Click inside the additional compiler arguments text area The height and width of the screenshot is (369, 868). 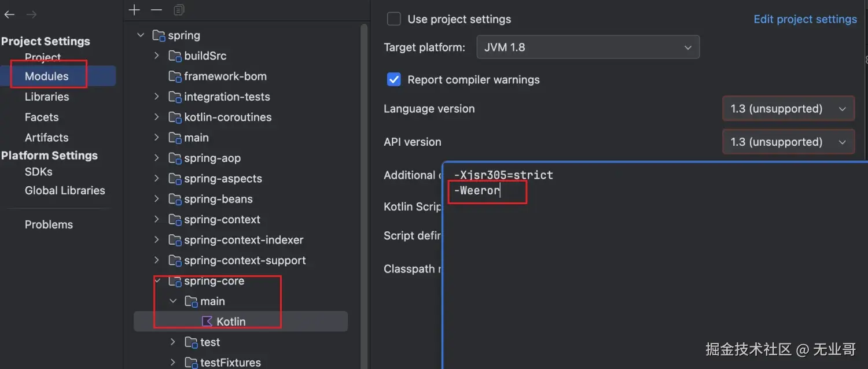click(637, 260)
